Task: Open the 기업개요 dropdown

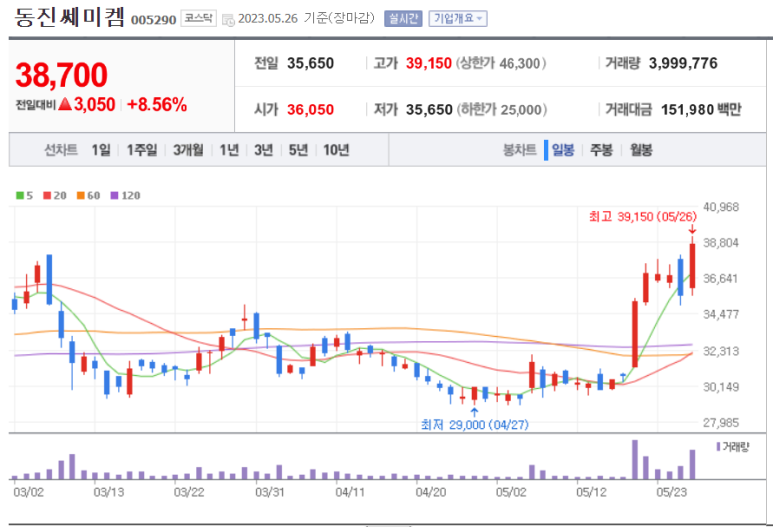Action: [x=457, y=19]
